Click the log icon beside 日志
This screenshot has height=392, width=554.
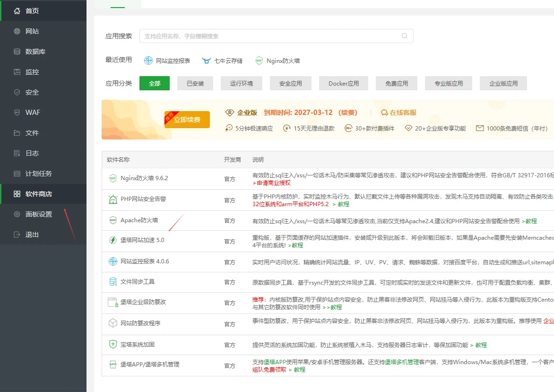coord(17,153)
